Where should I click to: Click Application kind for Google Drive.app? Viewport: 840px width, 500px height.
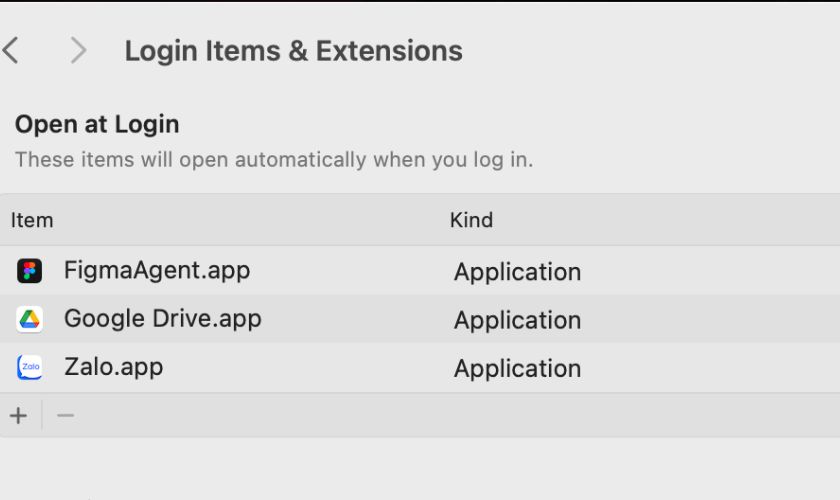(x=517, y=320)
